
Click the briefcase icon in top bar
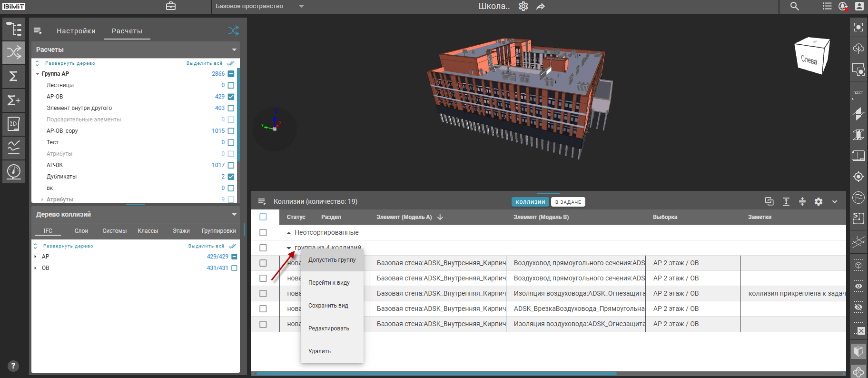(x=171, y=6)
